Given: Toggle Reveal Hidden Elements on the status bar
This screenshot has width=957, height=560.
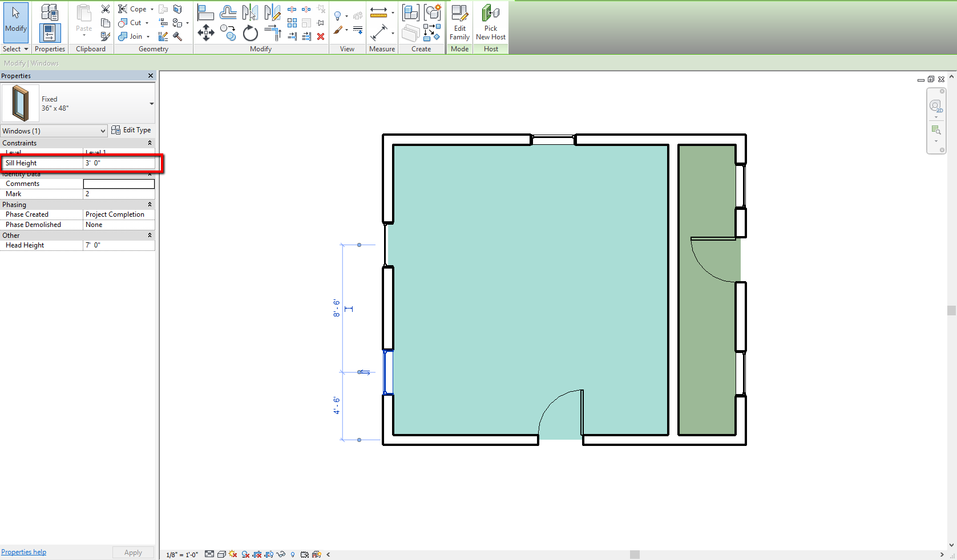Looking at the screenshot, I should 292,554.
